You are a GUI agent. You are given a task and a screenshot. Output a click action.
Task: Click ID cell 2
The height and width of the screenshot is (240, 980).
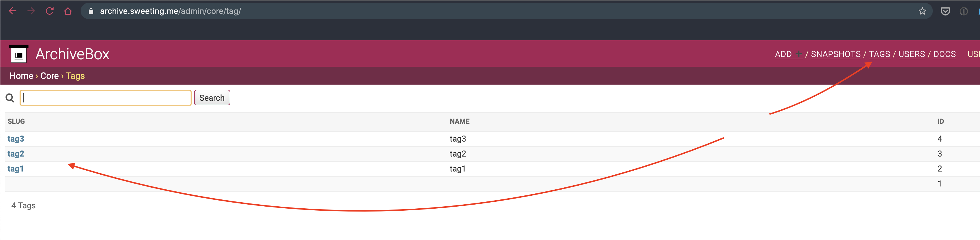click(x=940, y=169)
